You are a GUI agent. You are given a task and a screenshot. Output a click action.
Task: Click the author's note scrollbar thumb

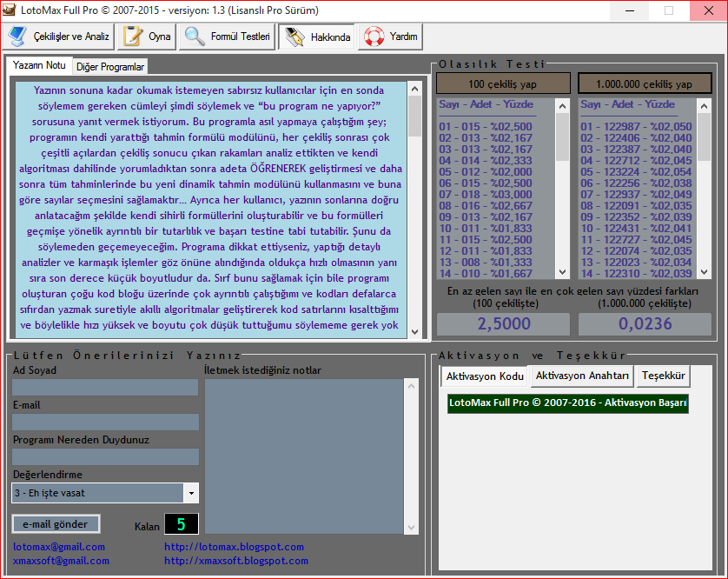[414, 116]
